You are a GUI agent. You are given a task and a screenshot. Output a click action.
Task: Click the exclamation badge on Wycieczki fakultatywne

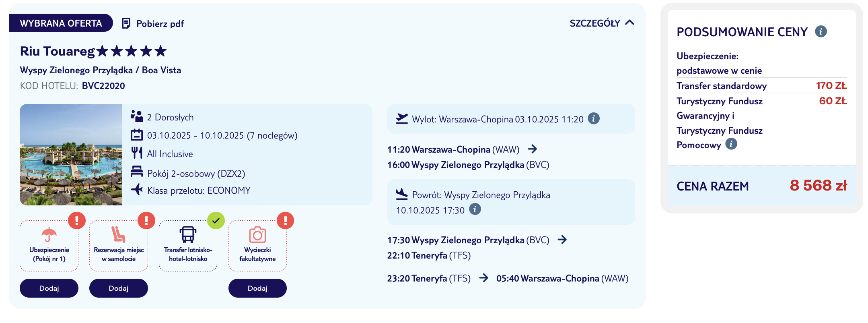(x=285, y=221)
